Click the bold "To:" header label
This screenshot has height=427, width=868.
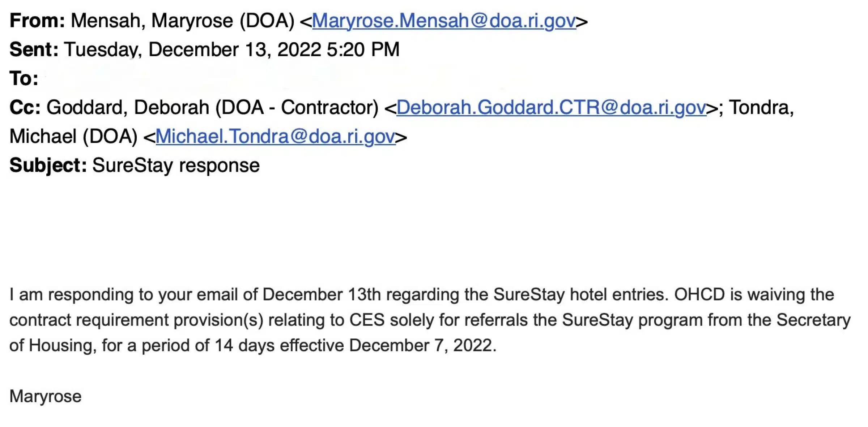pyautogui.click(x=24, y=78)
